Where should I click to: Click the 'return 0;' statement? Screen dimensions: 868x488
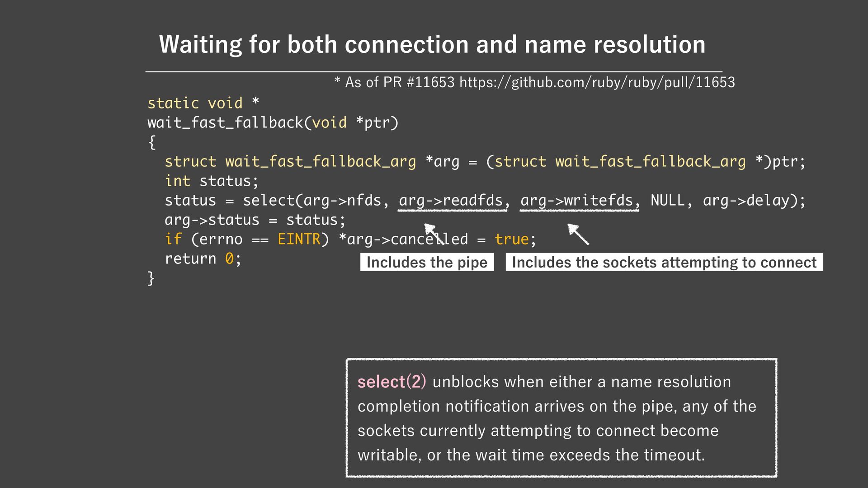tap(203, 258)
